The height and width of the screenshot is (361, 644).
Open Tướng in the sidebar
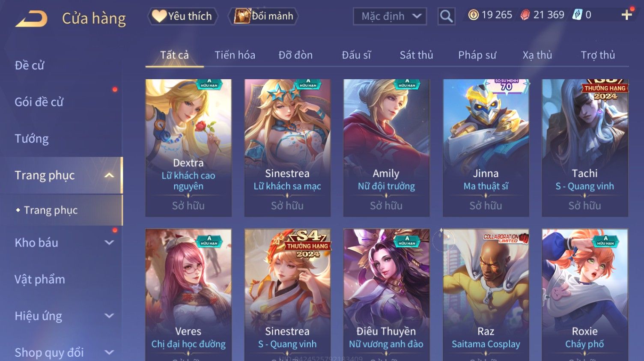tap(32, 139)
